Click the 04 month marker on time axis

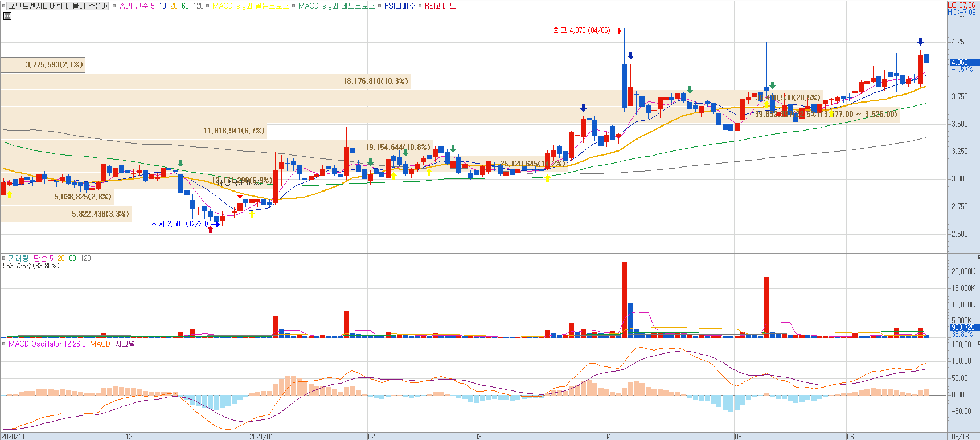tap(608, 437)
